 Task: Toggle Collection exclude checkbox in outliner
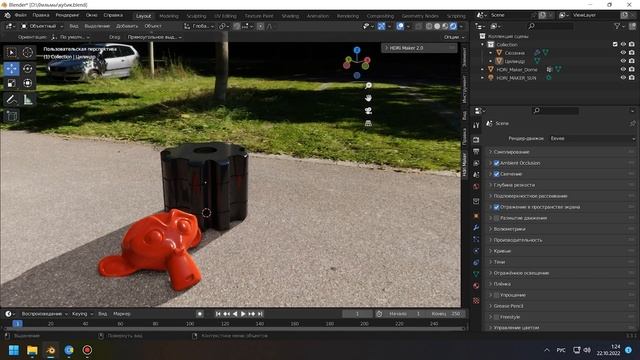click(x=615, y=44)
